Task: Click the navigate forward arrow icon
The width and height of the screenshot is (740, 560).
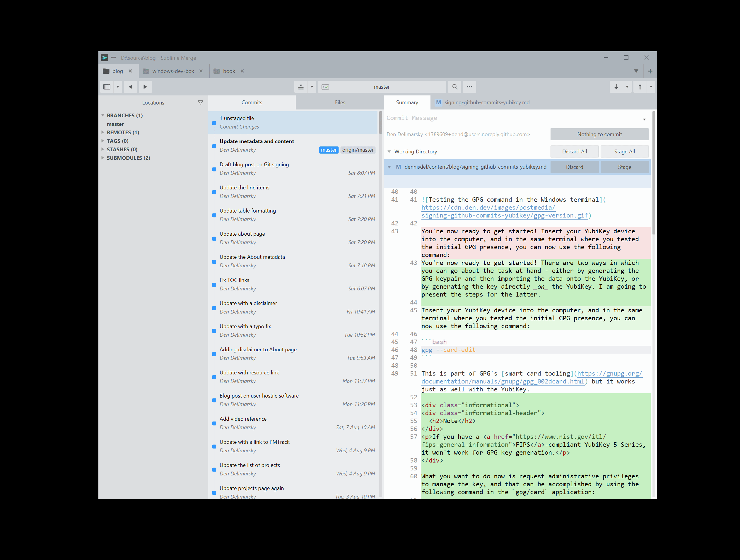Action: click(x=145, y=86)
